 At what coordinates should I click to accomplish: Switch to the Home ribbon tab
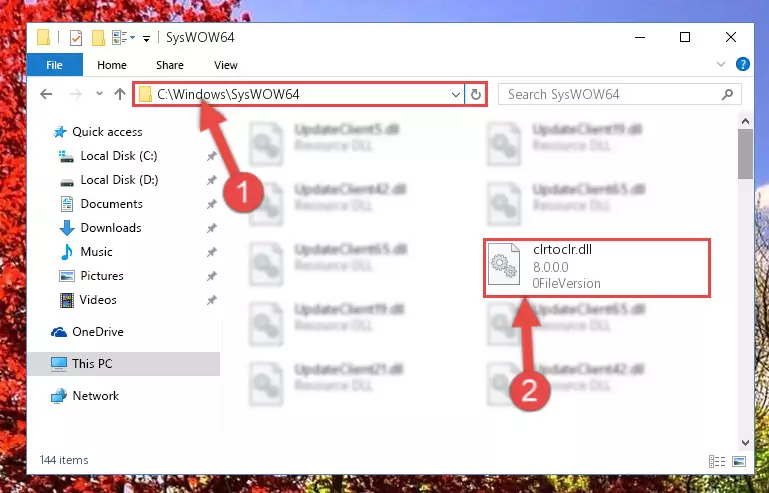click(112, 65)
